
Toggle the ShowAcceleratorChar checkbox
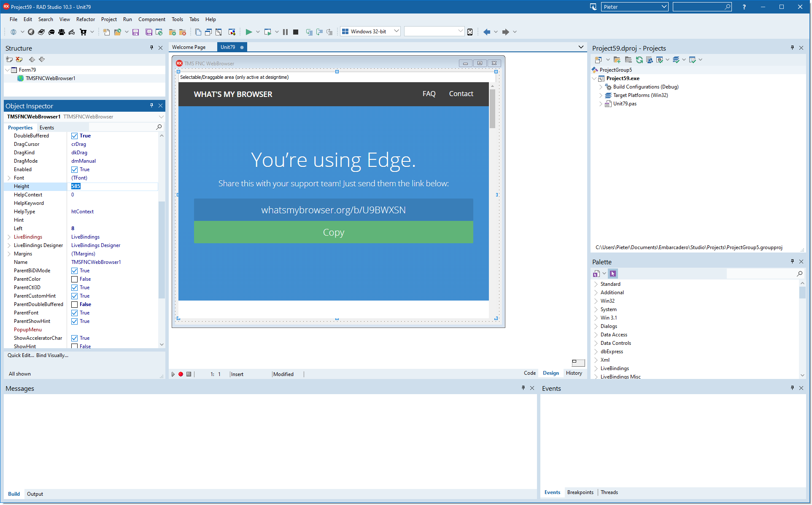tap(74, 338)
